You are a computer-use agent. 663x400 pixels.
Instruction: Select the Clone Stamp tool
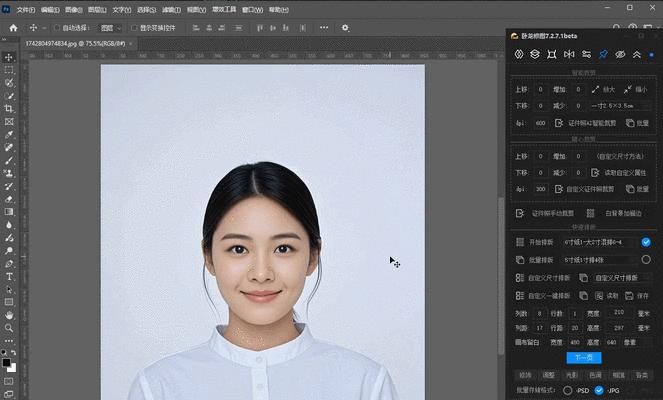pyautogui.click(x=9, y=173)
